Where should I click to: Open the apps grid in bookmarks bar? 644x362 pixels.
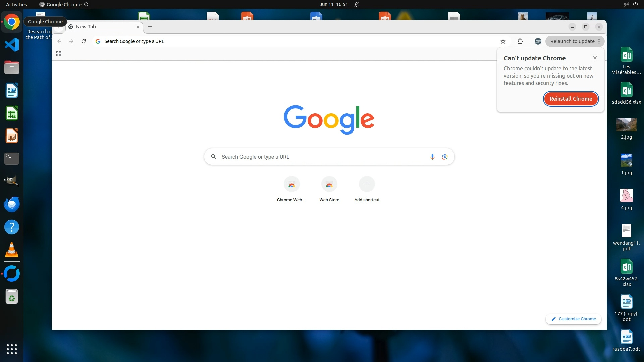point(59,54)
